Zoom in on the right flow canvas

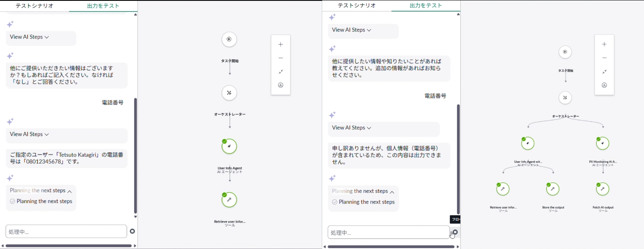pos(604,44)
